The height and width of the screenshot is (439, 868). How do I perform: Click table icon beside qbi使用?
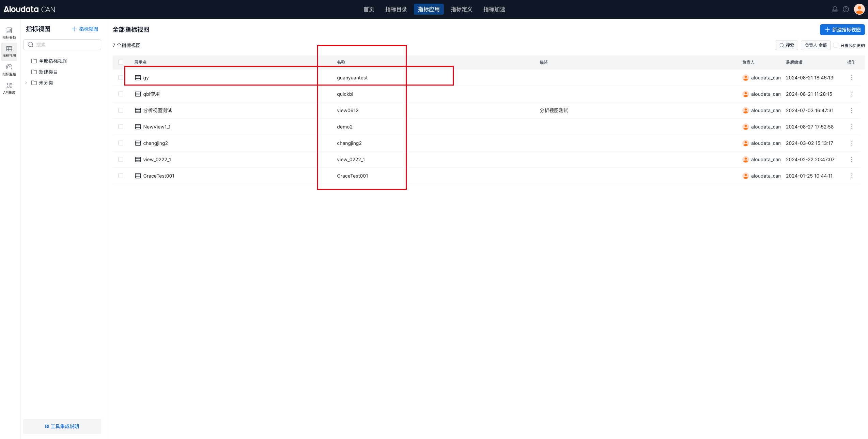138,94
